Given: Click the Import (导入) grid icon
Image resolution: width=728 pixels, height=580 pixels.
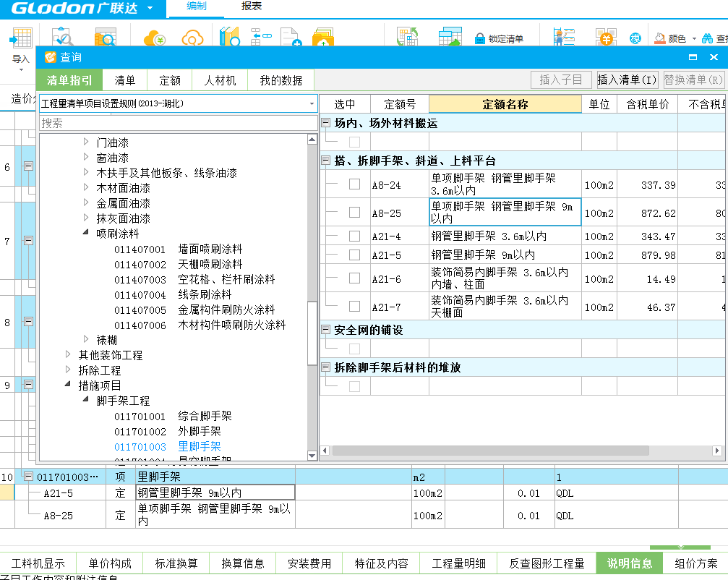Looking at the screenshot, I should click(21, 38).
